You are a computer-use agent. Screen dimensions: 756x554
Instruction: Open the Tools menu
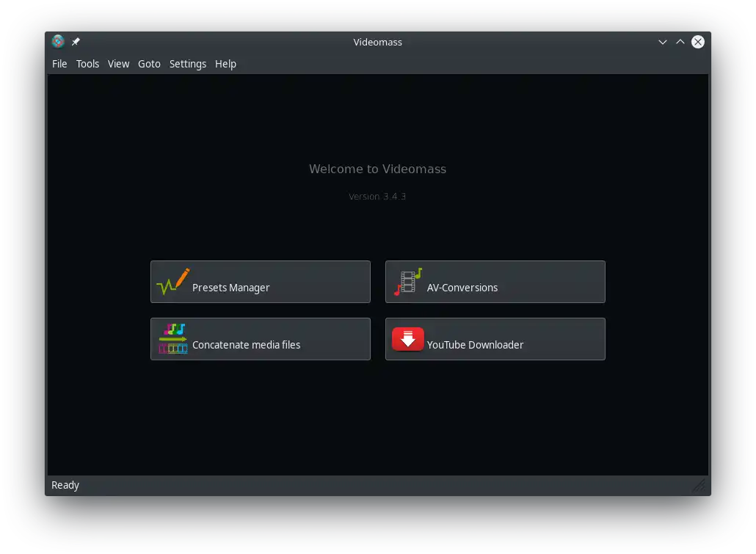[87, 64]
